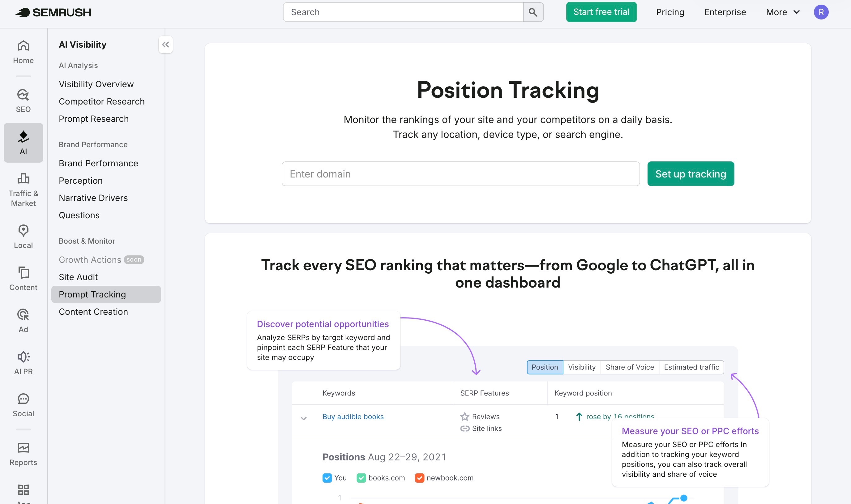The image size is (851, 504).
Task: Expand the Buy audible books row
Action: (x=304, y=418)
